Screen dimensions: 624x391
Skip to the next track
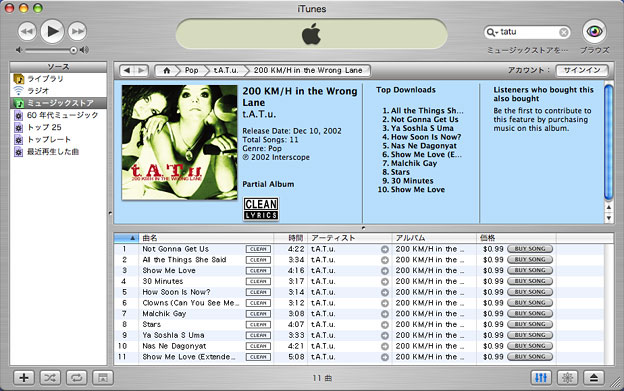click(x=77, y=31)
